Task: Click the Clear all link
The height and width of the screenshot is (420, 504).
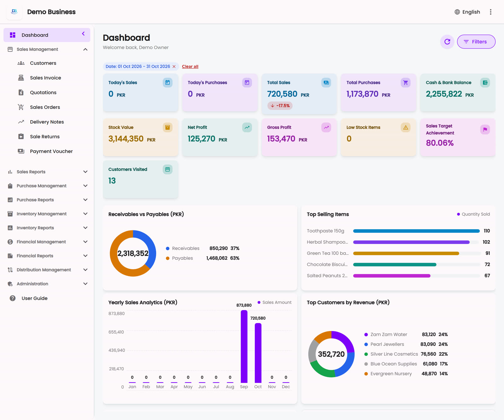Action: pos(190,66)
